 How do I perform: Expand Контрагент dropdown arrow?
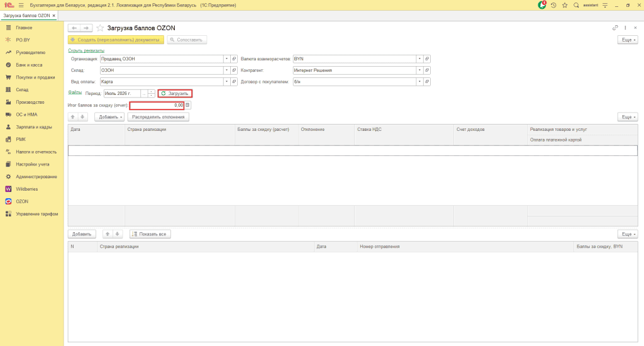coord(419,70)
